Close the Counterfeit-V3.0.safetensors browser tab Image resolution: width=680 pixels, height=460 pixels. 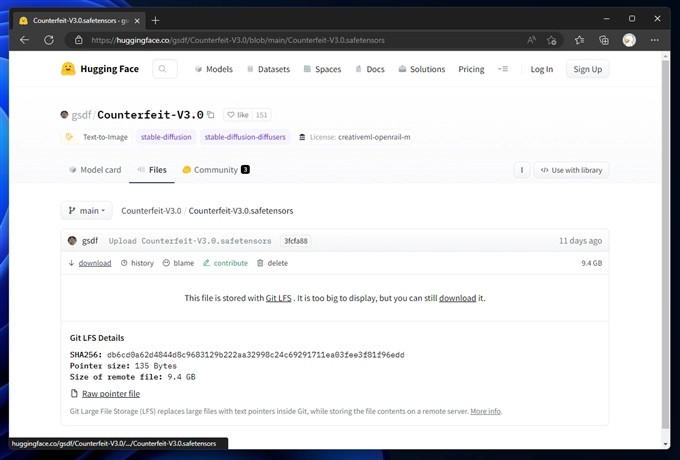[137, 21]
